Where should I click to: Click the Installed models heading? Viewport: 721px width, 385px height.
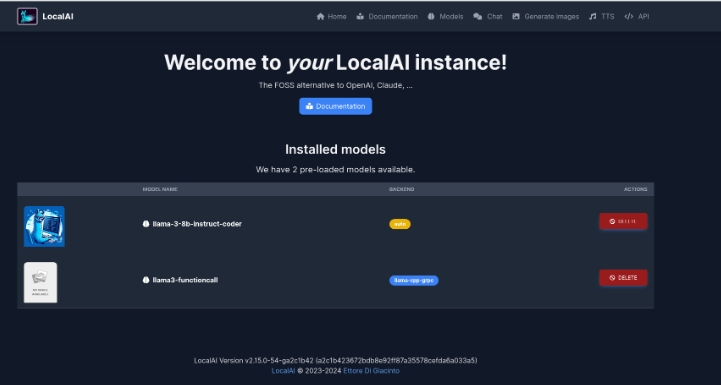coord(335,149)
